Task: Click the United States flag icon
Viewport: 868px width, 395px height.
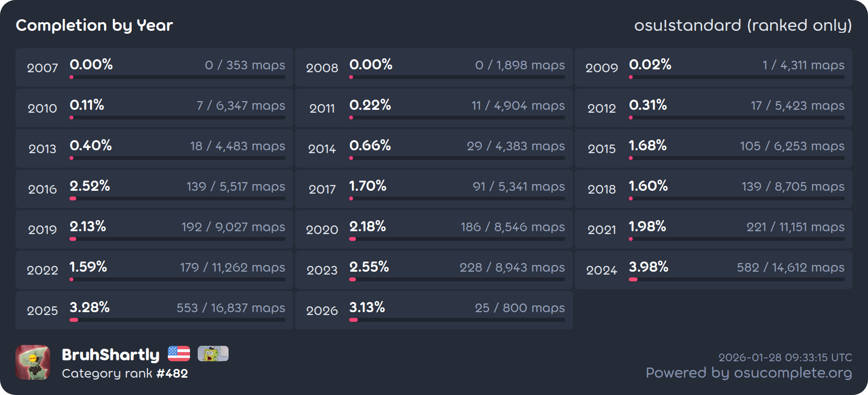Action: [x=179, y=354]
